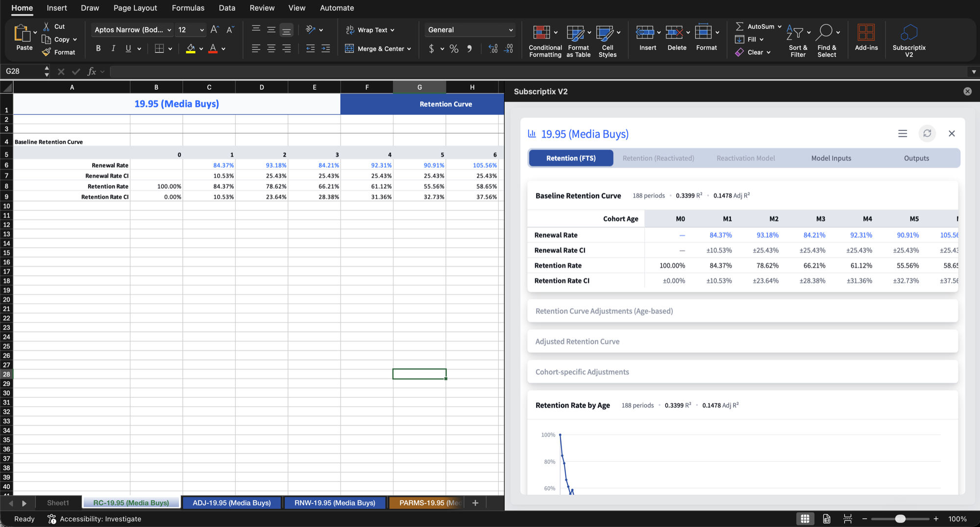Switch to Normal view in the status bar
980x527 pixels.
[x=805, y=519]
